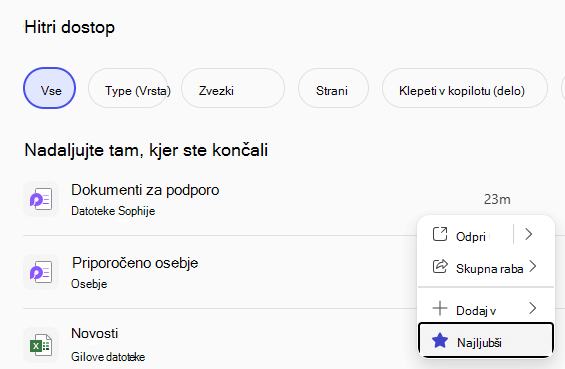
Task: Open the Dokumenti za podporo item
Action: tap(145, 190)
